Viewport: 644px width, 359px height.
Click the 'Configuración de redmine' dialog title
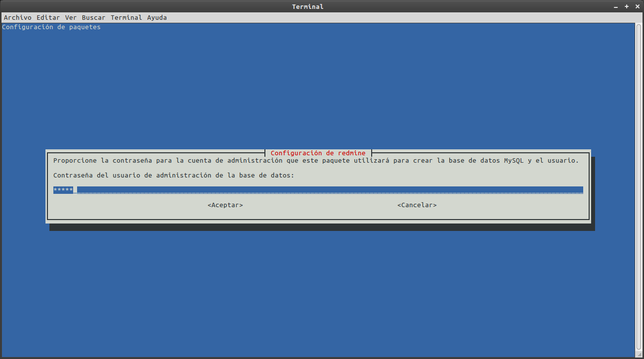click(318, 153)
